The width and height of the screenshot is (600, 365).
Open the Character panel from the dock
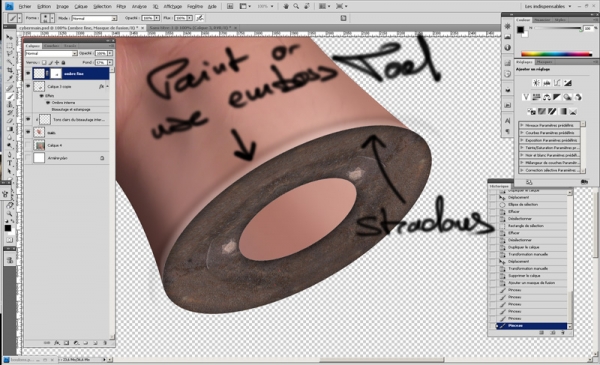click(x=508, y=121)
